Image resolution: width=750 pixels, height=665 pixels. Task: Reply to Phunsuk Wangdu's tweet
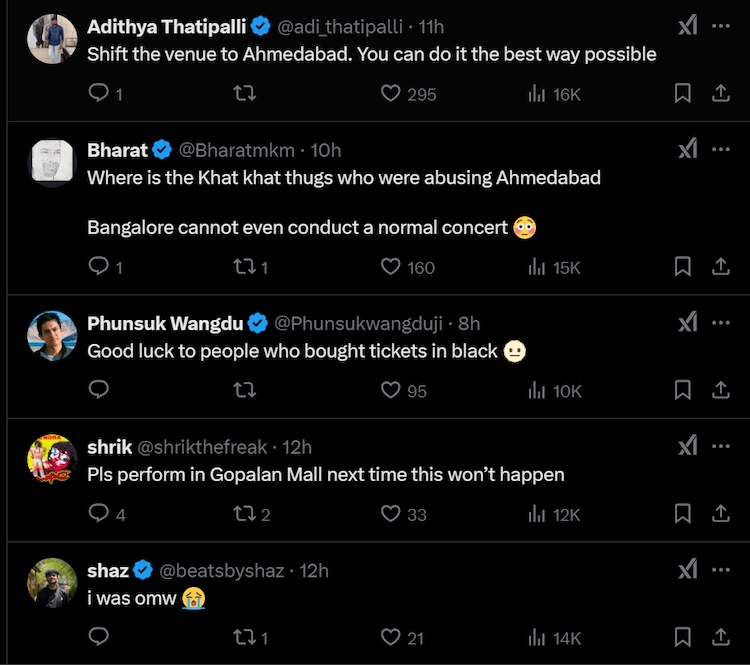tap(99, 390)
